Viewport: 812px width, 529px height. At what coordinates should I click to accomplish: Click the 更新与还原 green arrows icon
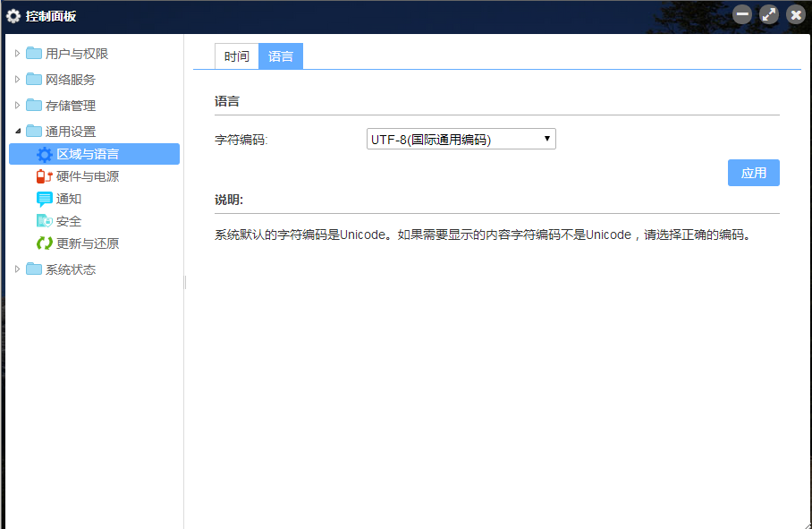pos(45,243)
